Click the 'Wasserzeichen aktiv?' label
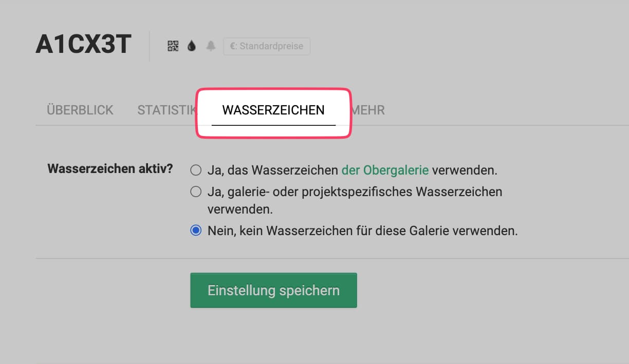 point(110,169)
